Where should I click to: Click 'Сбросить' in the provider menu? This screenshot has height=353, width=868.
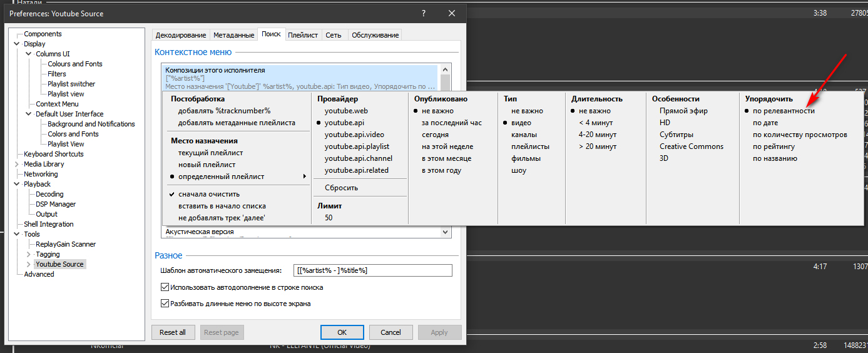pyautogui.click(x=341, y=188)
